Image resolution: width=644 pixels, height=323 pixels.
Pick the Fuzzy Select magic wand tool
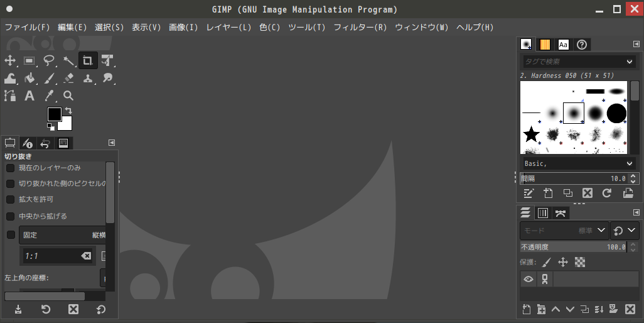point(68,61)
